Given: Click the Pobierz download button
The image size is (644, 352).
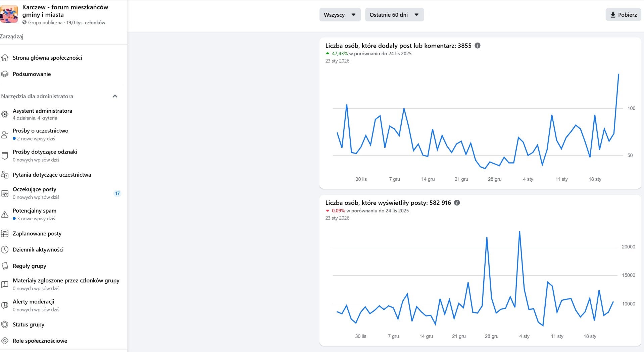Looking at the screenshot, I should tap(623, 15).
